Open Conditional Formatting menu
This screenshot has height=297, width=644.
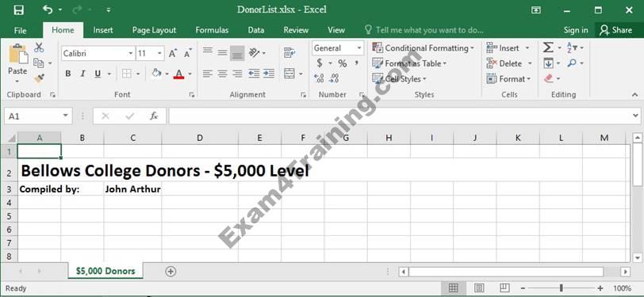[424, 48]
